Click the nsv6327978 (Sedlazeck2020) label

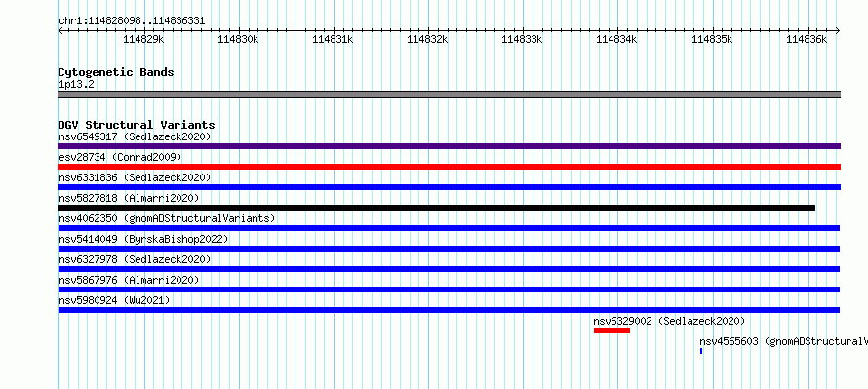click(135, 259)
